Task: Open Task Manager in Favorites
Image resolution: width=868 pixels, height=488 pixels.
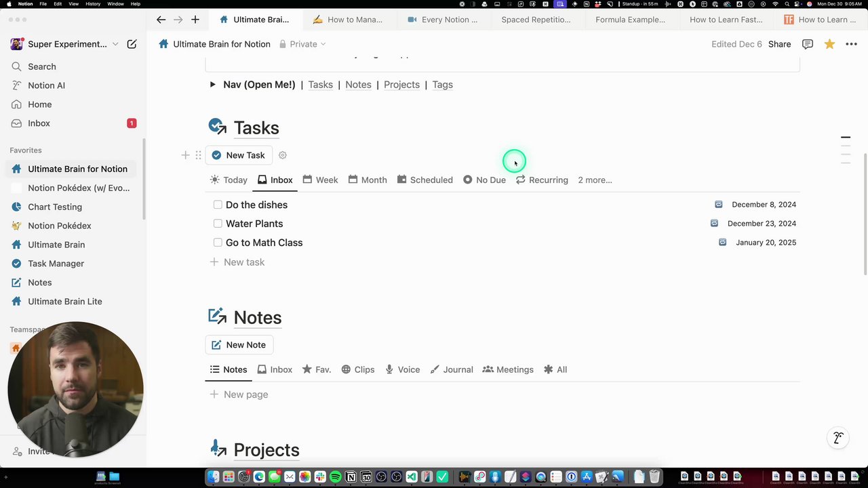Action: pyautogui.click(x=72, y=264)
